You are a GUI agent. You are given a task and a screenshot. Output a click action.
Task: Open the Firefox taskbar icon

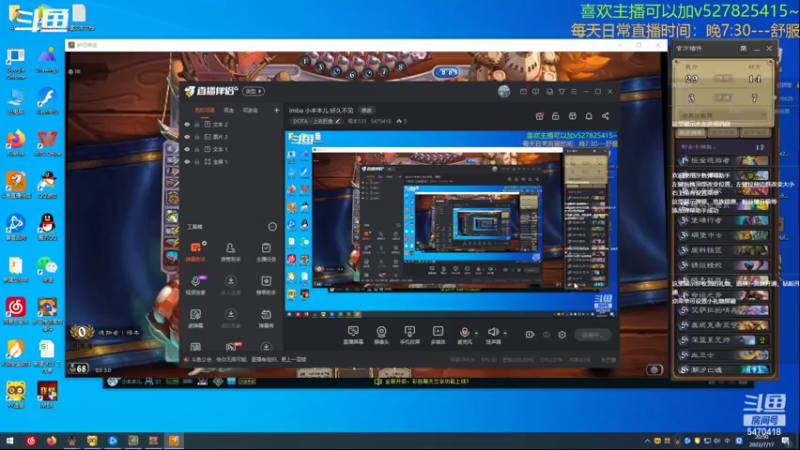pyautogui.click(x=52, y=441)
